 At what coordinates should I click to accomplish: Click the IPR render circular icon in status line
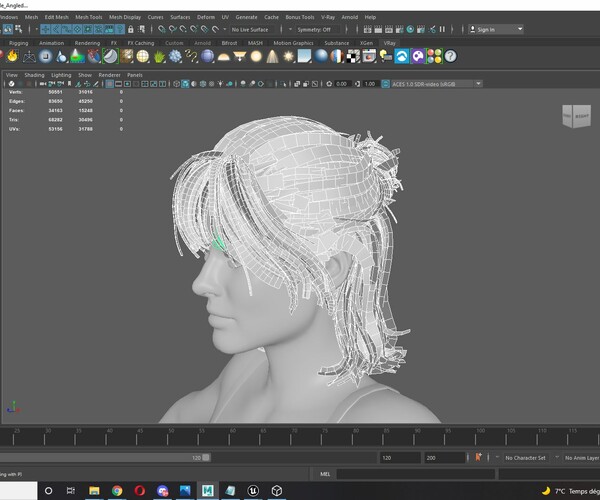(x=410, y=29)
